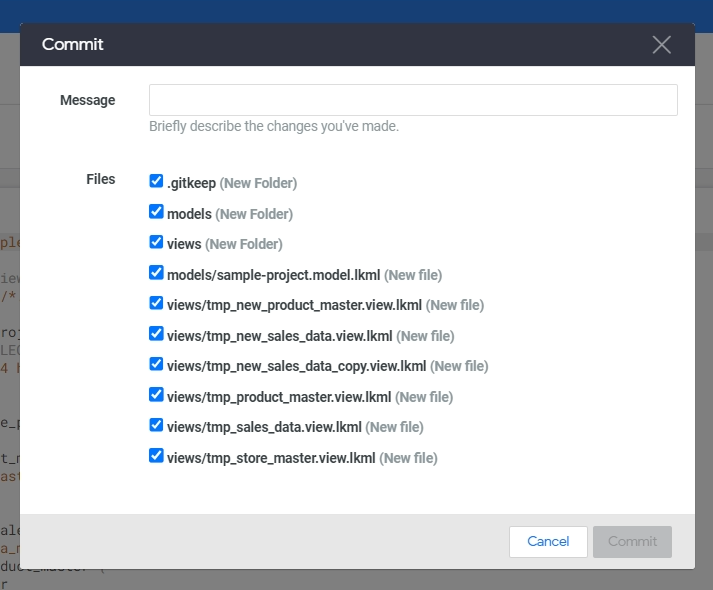Click the Files section label
Viewport: 713px width, 590px height.
[x=100, y=180]
